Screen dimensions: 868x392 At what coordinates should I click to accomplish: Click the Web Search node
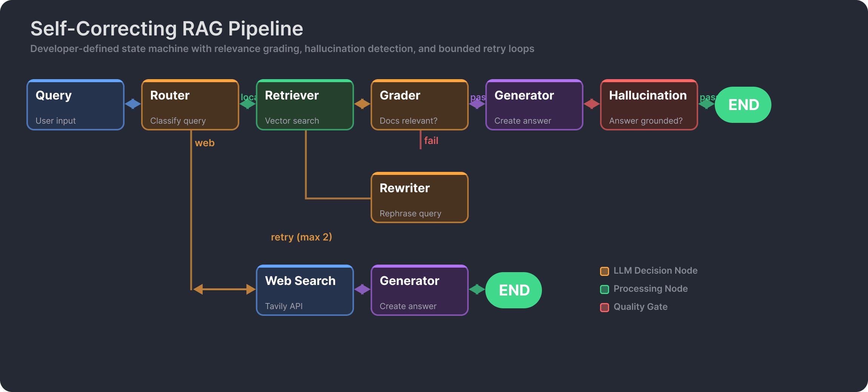pos(305,290)
